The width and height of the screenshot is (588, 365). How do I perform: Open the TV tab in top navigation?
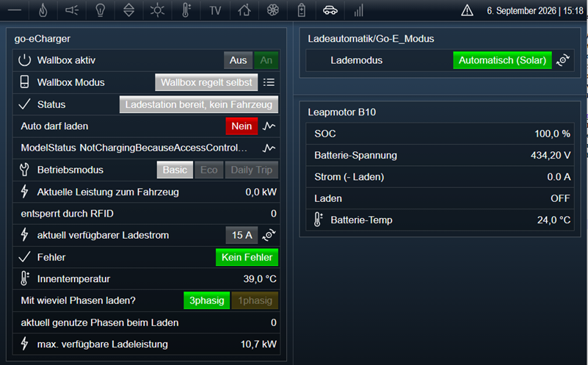coord(215,10)
